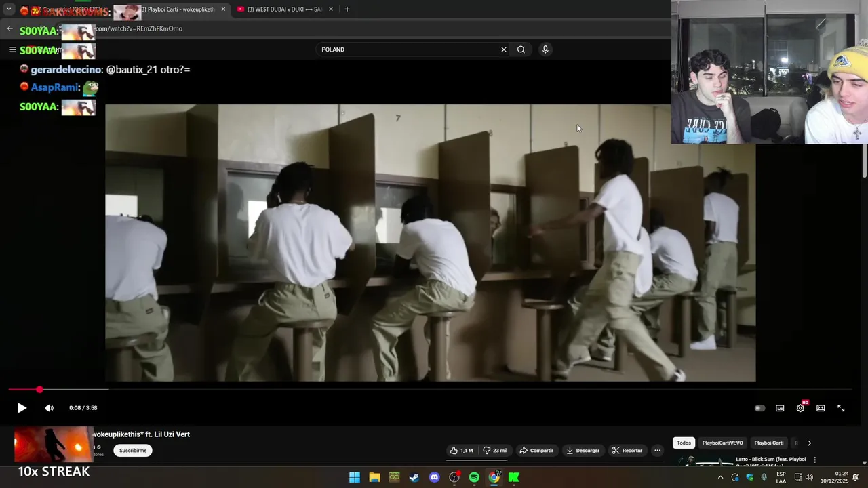Switch to theater mode view

pyautogui.click(x=821, y=408)
